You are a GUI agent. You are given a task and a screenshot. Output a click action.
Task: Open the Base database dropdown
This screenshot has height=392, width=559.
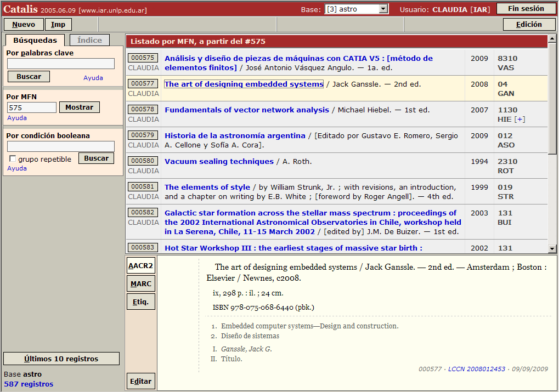point(356,9)
